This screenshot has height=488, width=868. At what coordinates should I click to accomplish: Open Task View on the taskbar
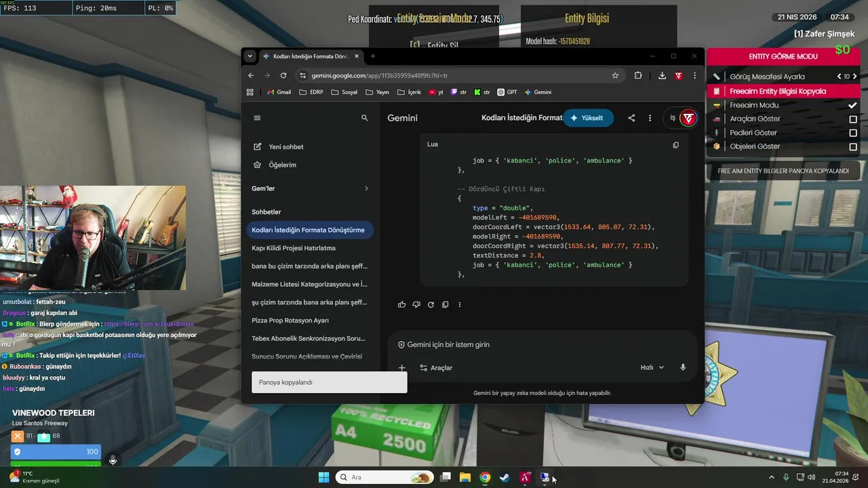click(446, 477)
